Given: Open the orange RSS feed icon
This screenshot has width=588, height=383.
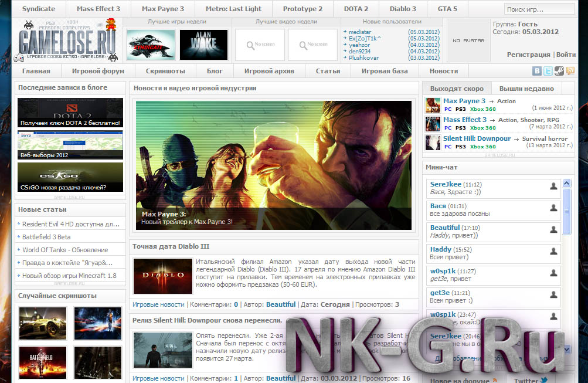Looking at the screenshot, I should (x=570, y=71).
